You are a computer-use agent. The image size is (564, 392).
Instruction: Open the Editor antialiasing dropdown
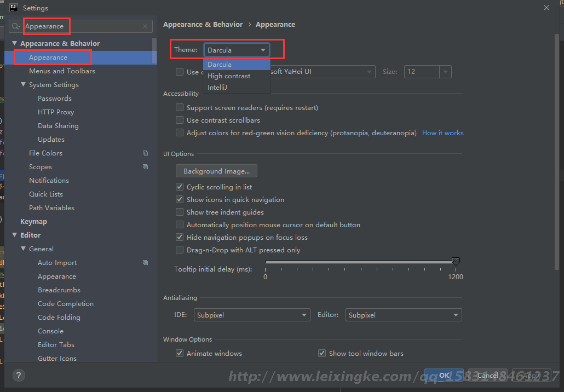coord(404,315)
